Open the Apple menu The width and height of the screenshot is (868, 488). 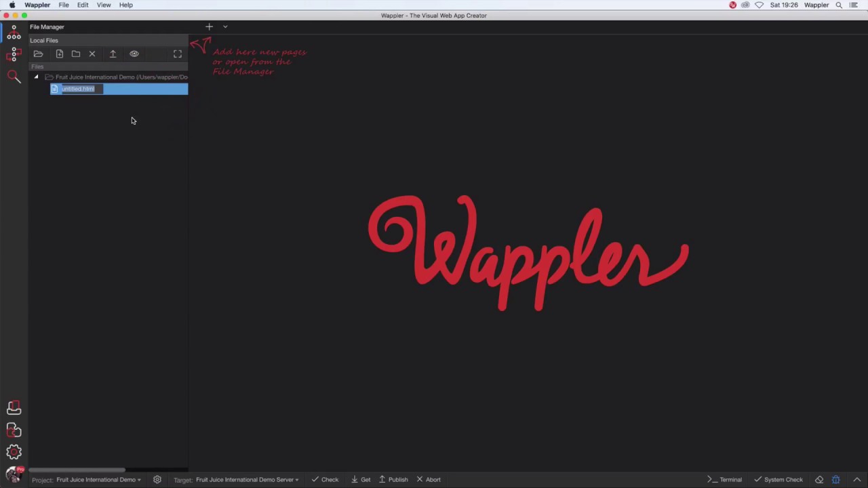pyautogui.click(x=12, y=5)
